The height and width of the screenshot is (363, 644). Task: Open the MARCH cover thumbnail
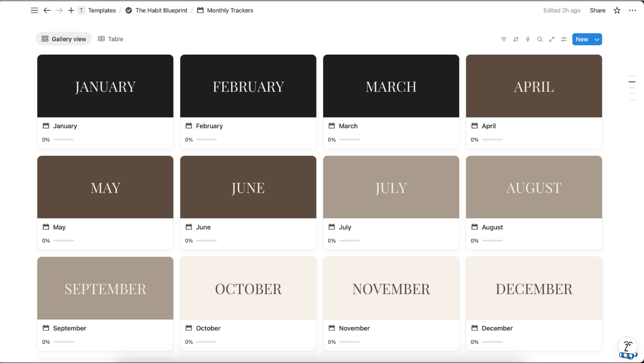pos(391,86)
